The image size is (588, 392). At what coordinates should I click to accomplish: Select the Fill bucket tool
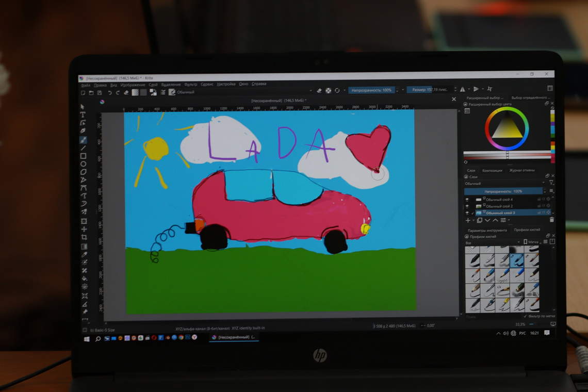pos(85,279)
